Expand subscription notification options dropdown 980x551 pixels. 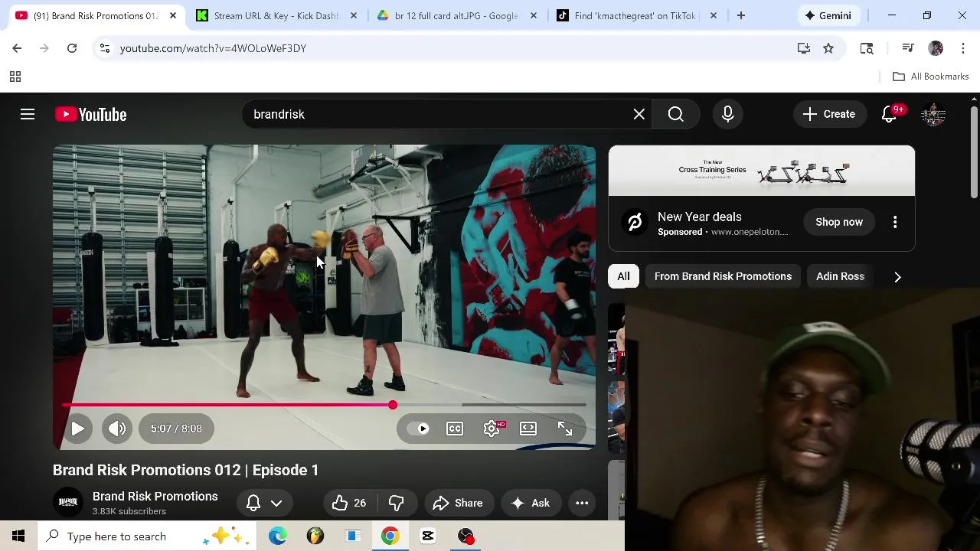click(264, 503)
